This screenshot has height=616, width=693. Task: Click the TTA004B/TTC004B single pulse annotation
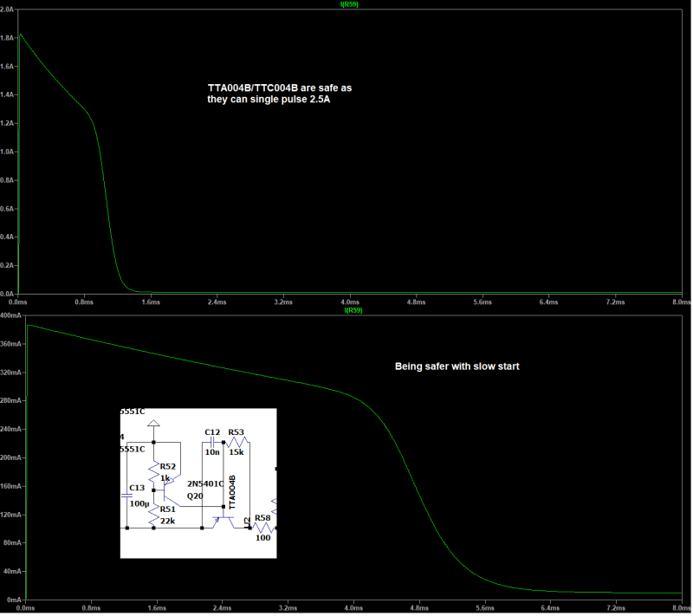280,94
